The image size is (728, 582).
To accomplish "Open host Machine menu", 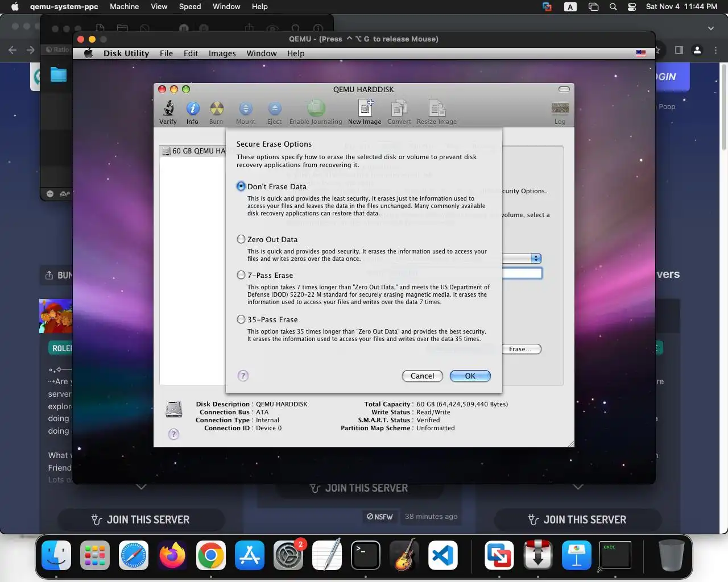I will tap(125, 7).
